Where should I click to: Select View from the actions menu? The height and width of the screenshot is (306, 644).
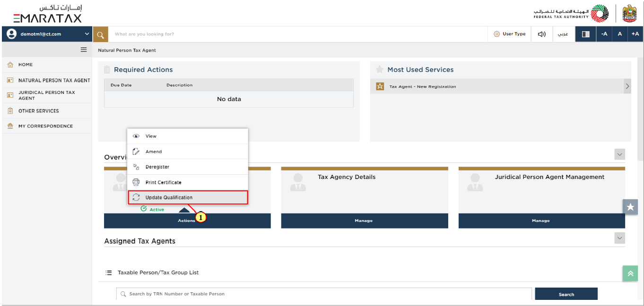coord(188,136)
